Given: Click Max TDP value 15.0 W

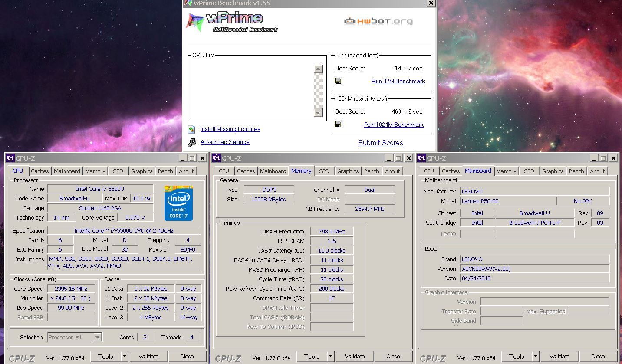Looking at the screenshot, I should coord(142,198).
